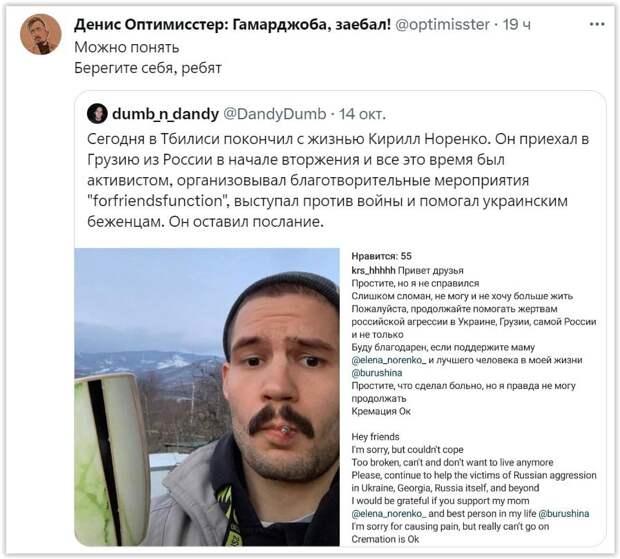Open the Russian-section @burushina mention
The image size is (620, 559).
click(376, 373)
